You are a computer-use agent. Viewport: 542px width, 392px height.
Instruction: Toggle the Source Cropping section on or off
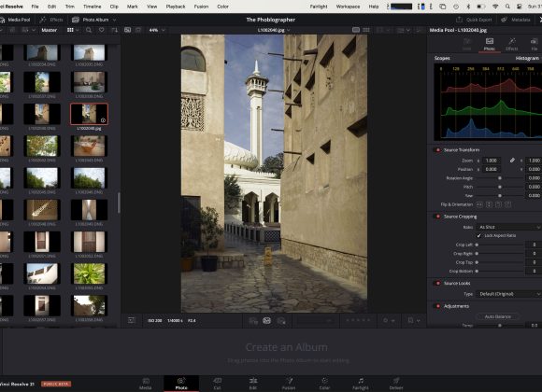(437, 217)
